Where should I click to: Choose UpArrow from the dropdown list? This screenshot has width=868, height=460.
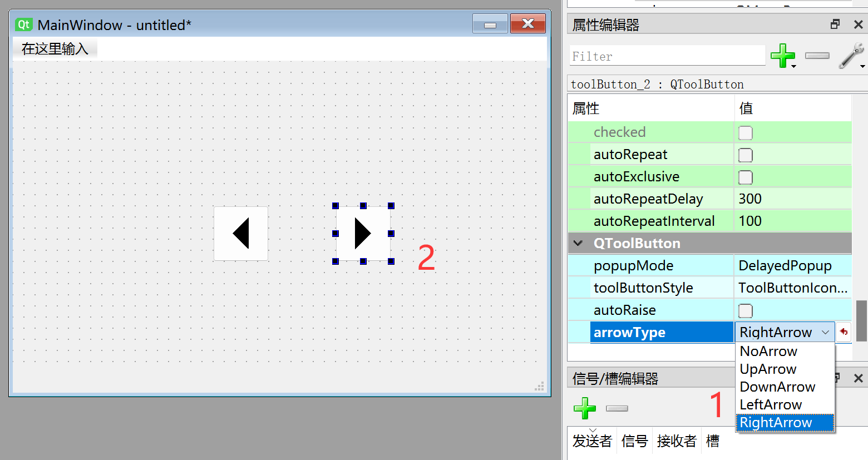785,369
